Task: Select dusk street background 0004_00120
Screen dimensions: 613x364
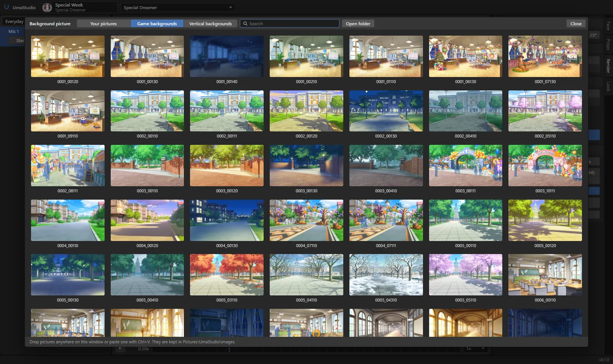Action: (147, 220)
